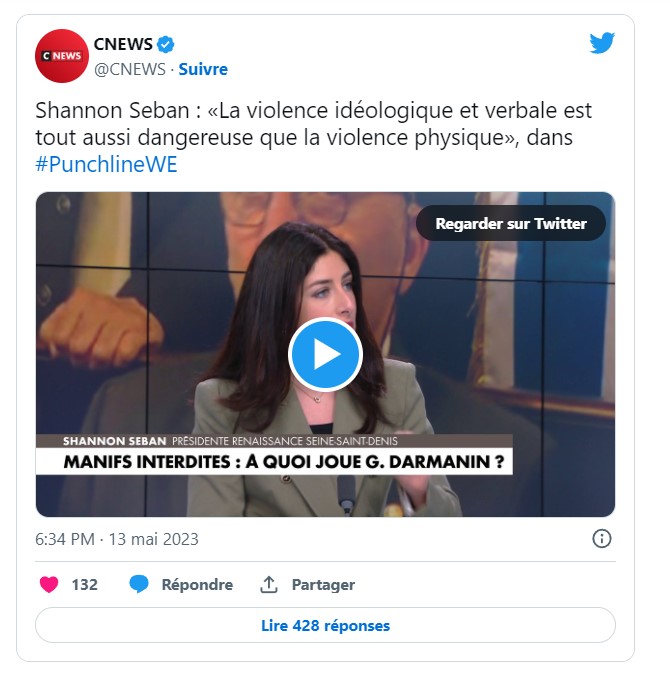Viewport: 670px width, 685px height.
Task: Click the Twitter bird logo
Action: point(602,43)
